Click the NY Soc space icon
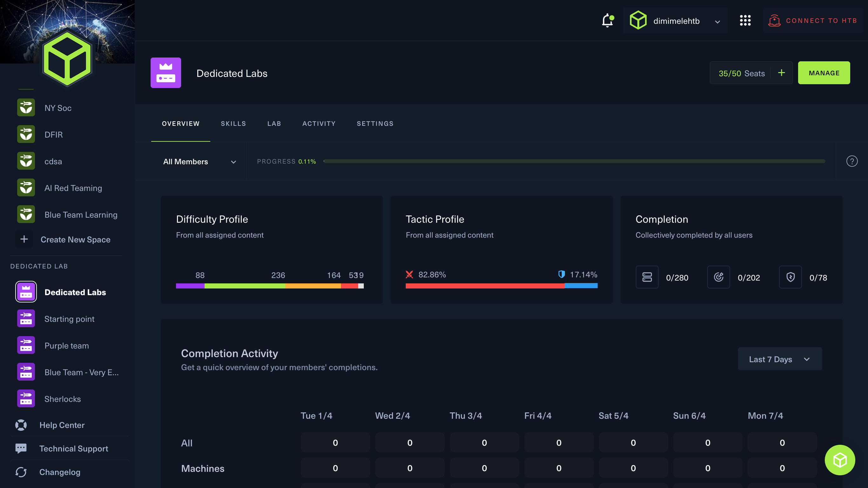This screenshot has height=488, width=868. (26, 108)
